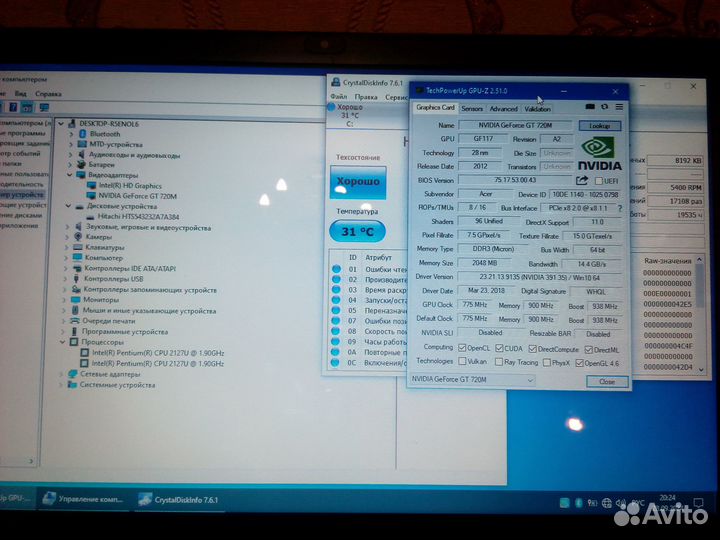Click the GPU-Z Name field value
Viewport: 720px width, 540px height.
click(515, 125)
